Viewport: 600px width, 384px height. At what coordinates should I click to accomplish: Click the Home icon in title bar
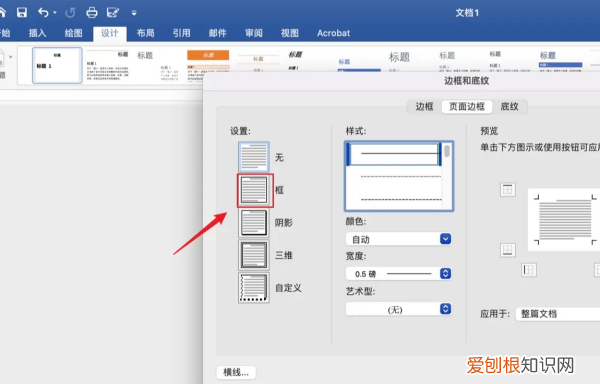pos(2,13)
